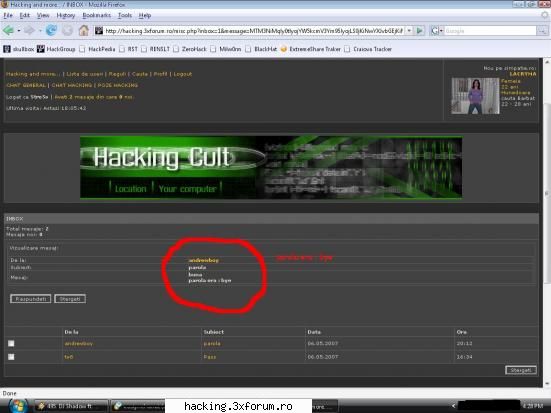Screen dimensions: 551x413
Task: Open the Profil link
Action: click(x=161, y=74)
